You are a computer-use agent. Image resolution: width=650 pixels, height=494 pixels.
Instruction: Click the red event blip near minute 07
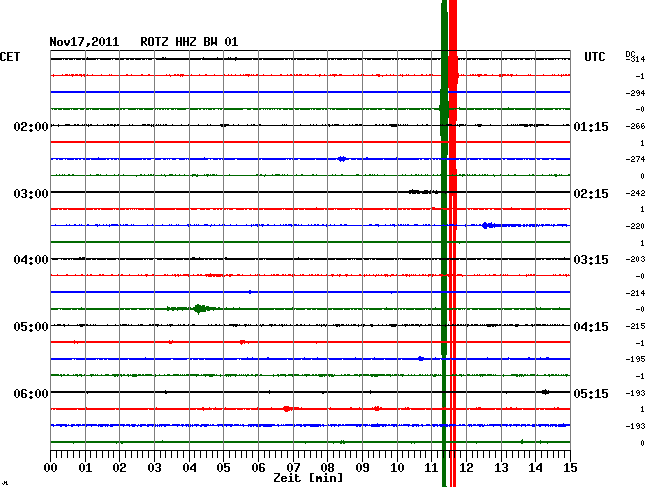tap(286, 409)
